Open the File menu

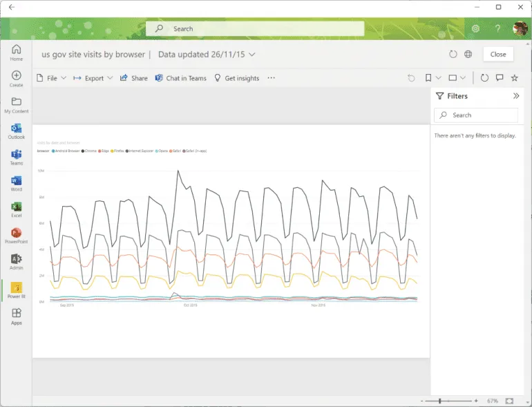click(51, 78)
